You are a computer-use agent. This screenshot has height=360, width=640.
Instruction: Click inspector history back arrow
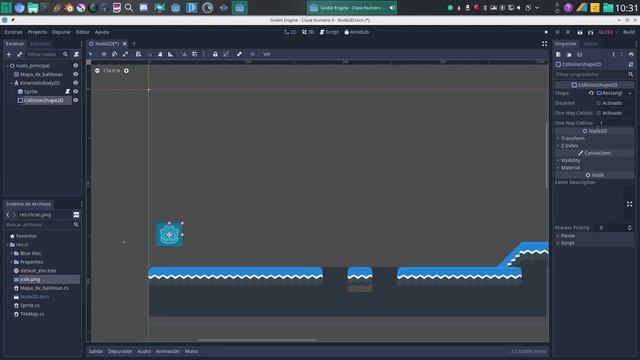pyautogui.click(x=613, y=54)
